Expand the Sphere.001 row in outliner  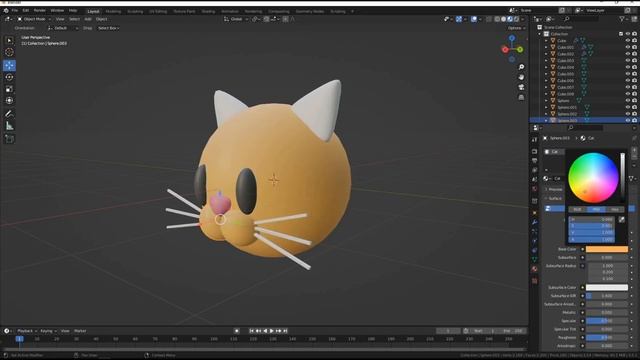[546, 107]
